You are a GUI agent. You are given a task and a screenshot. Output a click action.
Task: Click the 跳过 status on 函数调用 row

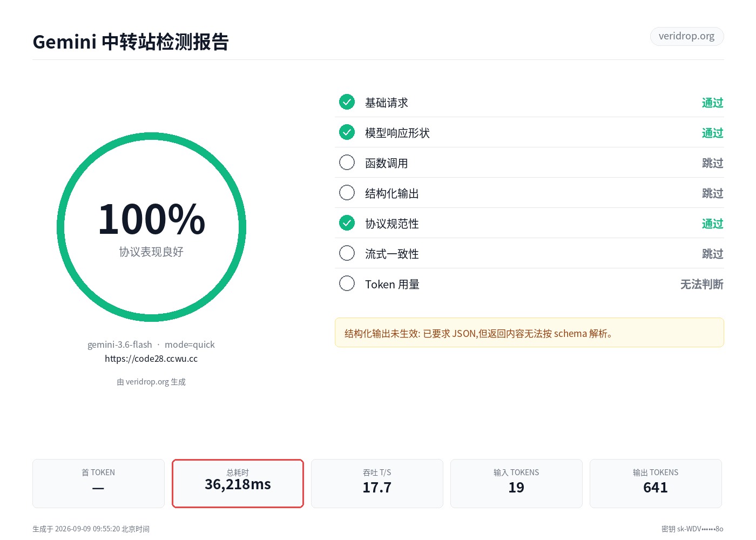(x=712, y=163)
